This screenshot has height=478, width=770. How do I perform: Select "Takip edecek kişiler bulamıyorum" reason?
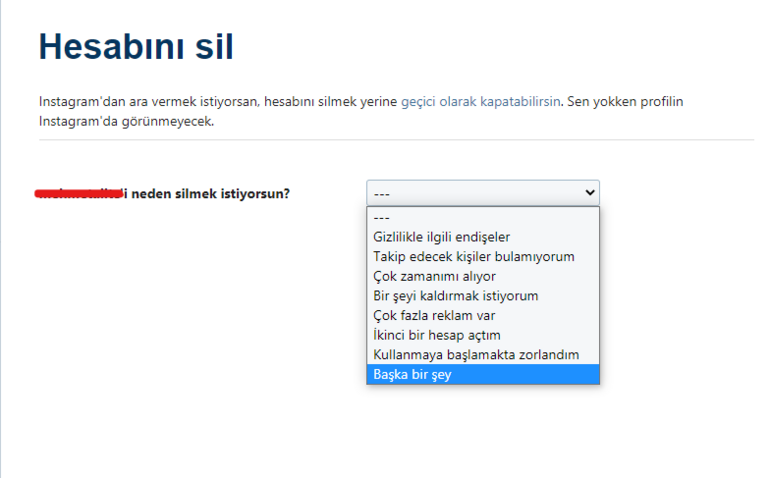[473, 257]
